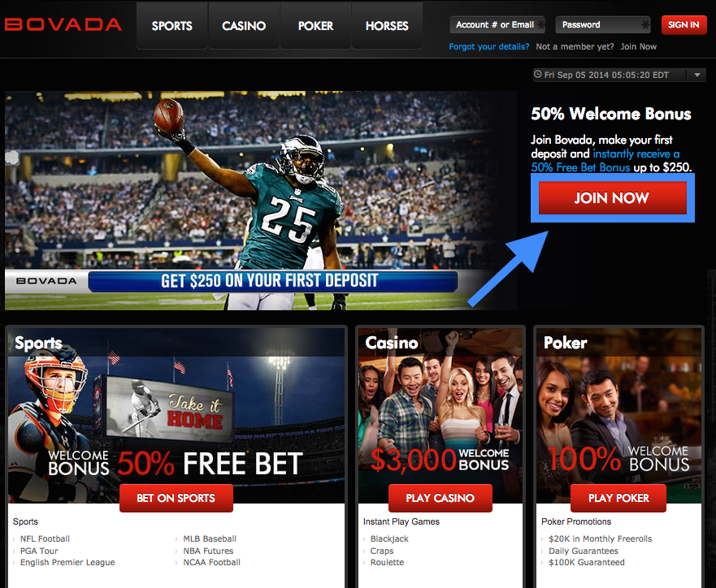
Task: Switch to the Poker tab
Action: [315, 25]
